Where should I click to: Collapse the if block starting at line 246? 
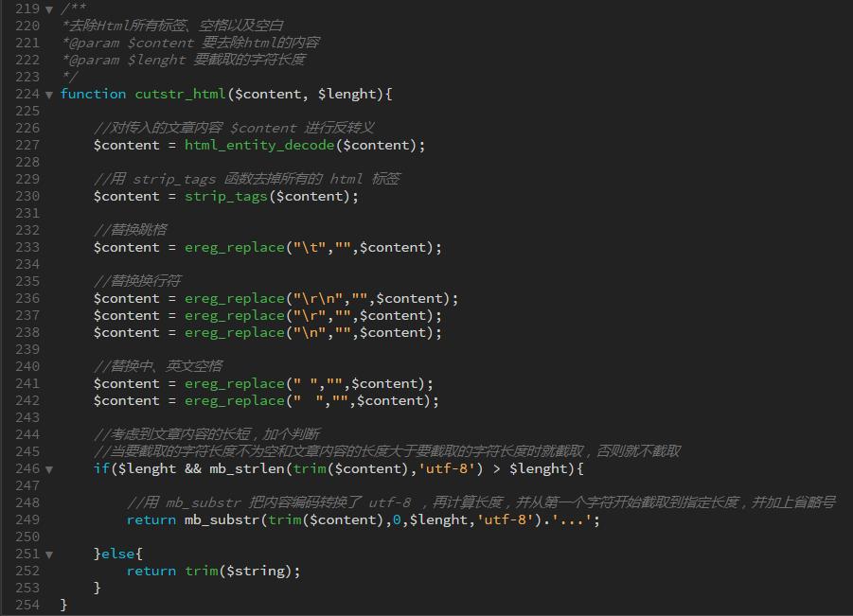[x=47, y=468]
